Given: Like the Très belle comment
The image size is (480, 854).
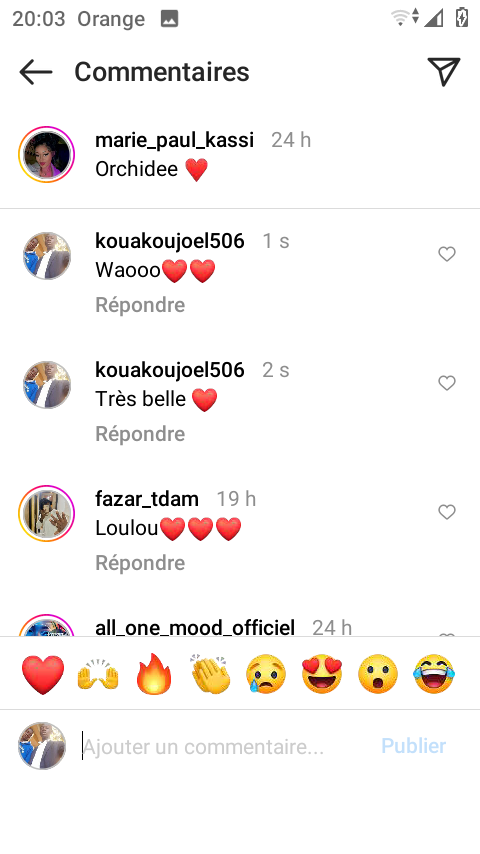Looking at the screenshot, I should click(x=447, y=383).
